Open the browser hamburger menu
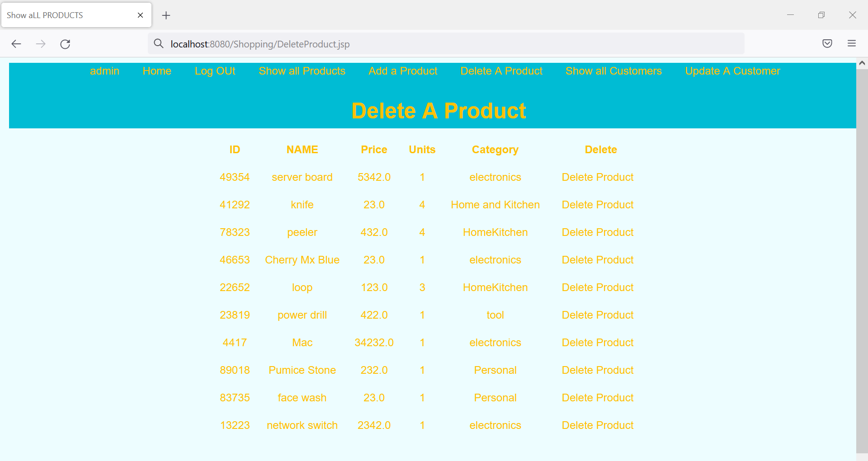868x461 pixels. 852,43
